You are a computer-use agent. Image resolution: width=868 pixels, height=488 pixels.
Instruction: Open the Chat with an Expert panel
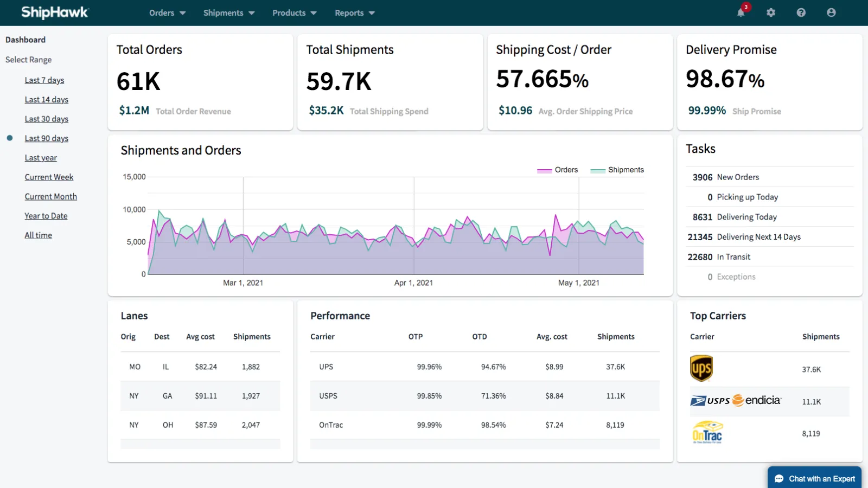tap(814, 478)
